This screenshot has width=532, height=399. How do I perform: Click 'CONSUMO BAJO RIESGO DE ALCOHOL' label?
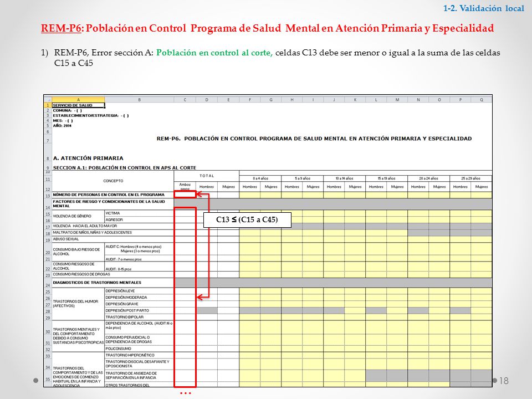(x=78, y=252)
